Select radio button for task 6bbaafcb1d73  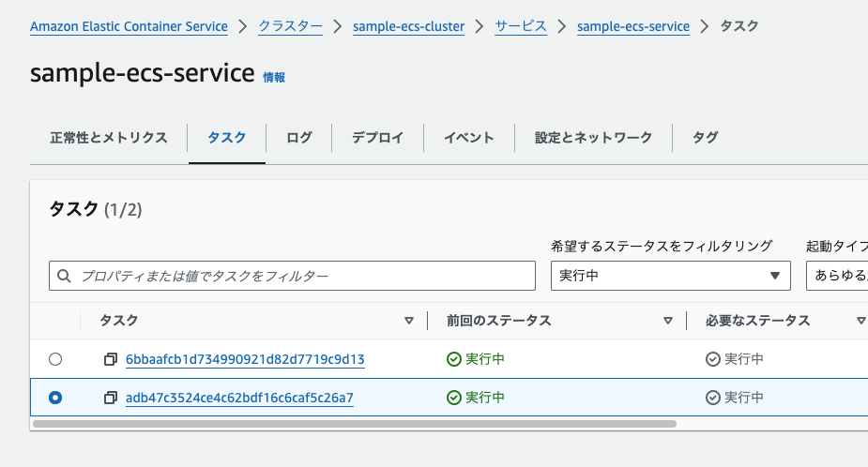pos(55,359)
